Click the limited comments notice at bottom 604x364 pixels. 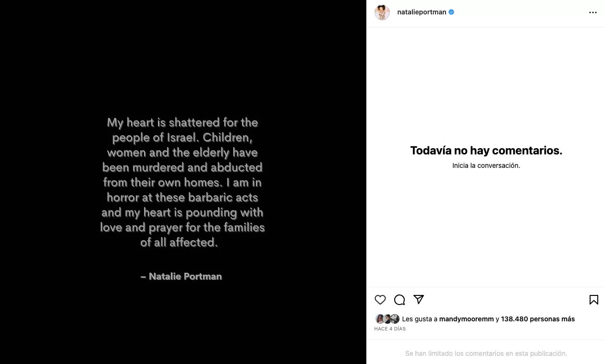click(486, 353)
